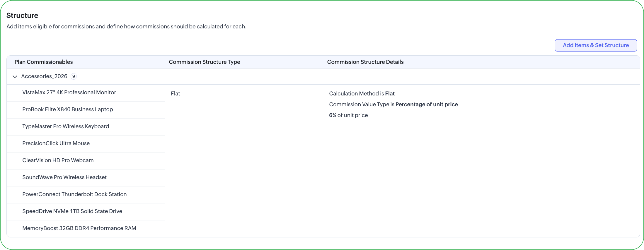Select SoundWave Pro Wireless Headset row
The height and width of the screenshot is (250, 644).
click(x=86, y=178)
